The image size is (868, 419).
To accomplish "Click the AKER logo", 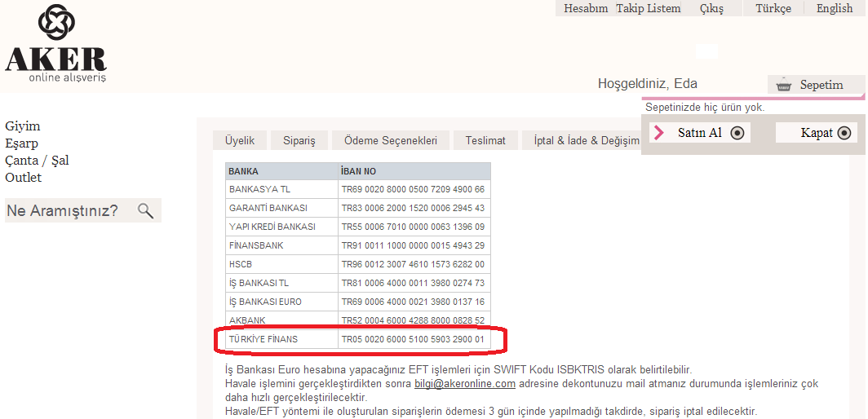I will [56, 44].
